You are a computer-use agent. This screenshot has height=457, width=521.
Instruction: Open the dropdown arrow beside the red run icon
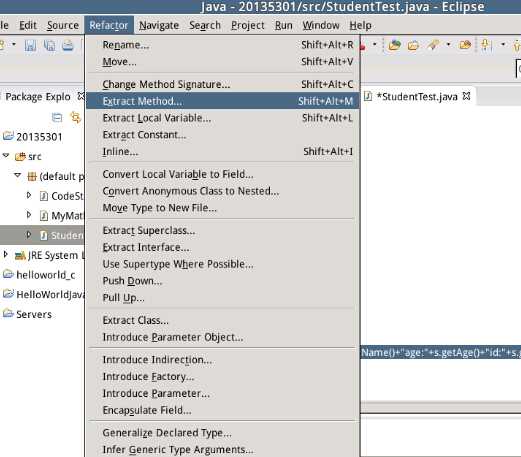click(375, 44)
